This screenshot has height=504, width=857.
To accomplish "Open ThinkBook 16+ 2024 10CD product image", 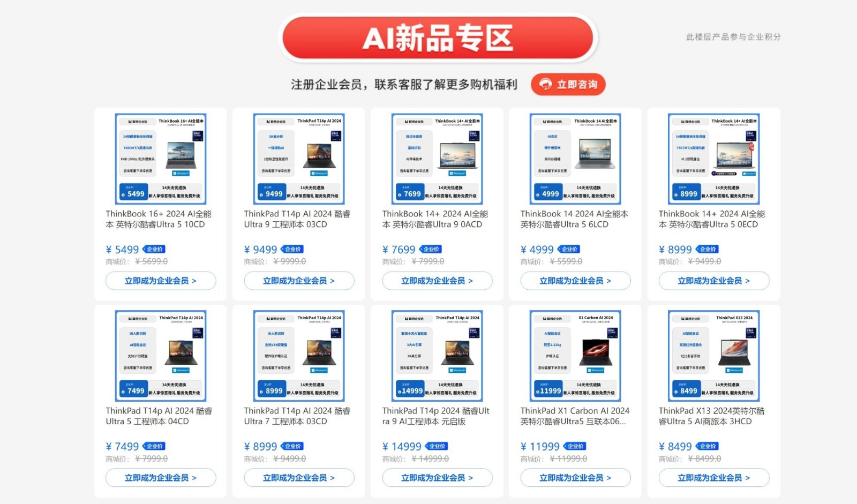I will click(x=161, y=159).
